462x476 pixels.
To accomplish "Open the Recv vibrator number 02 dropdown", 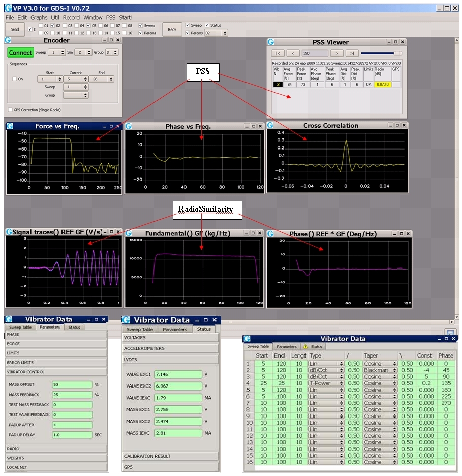I will pyautogui.click(x=216, y=33).
